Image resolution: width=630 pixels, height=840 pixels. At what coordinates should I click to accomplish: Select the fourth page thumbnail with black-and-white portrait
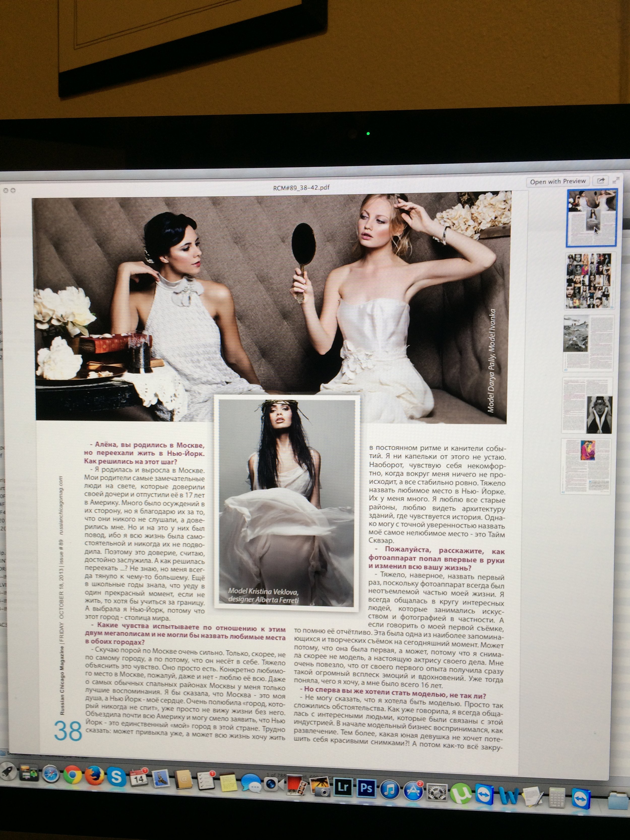(x=587, y=405)
